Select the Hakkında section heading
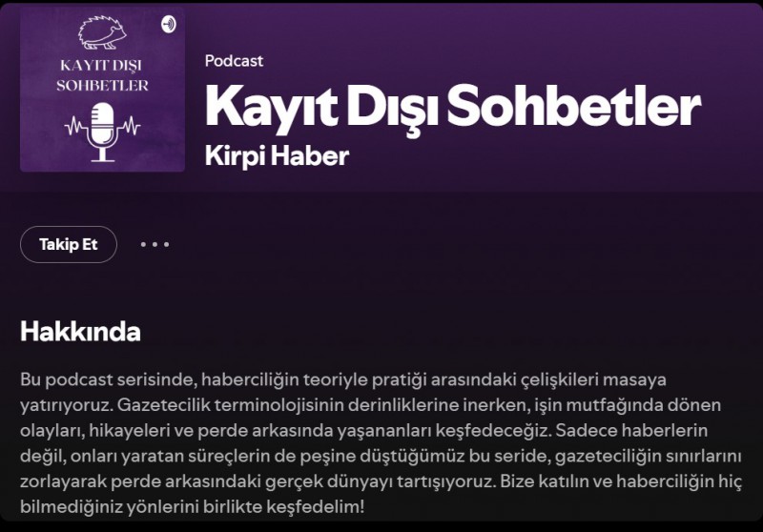Viewport: 763px width, 532px height. click(x=80, y=332)
